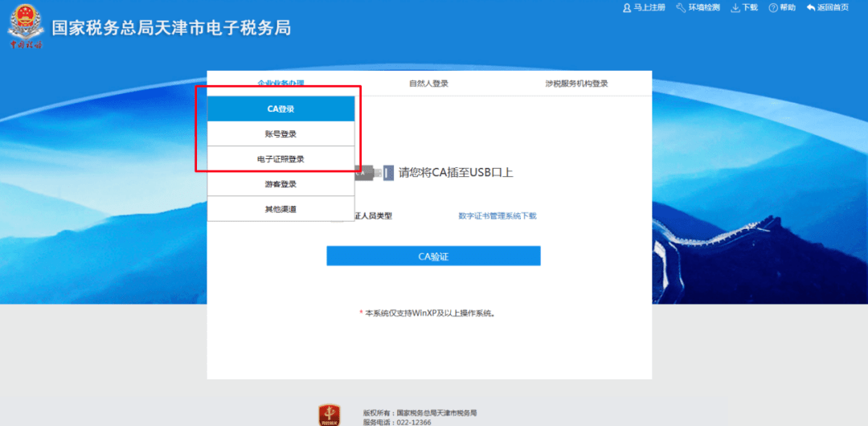This screenshot has height=426, width=868.
Task: Click the 请您将CA插至USB口上 text
Action: click(x=457, y=172)
